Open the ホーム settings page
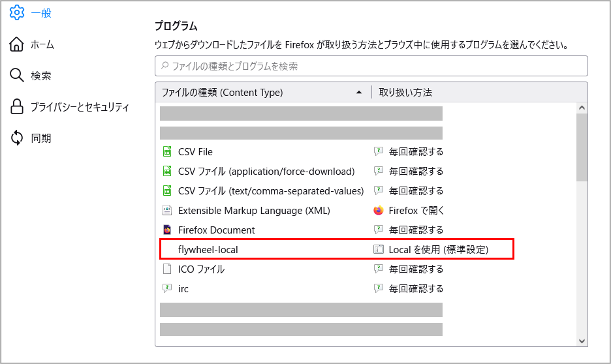611x364 pixels. point(42,44)
